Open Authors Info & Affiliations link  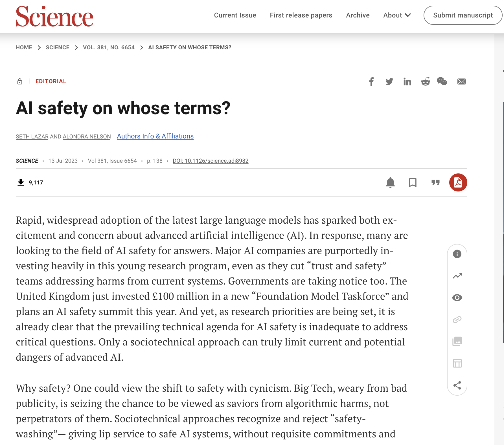click(x=155, y=136)
